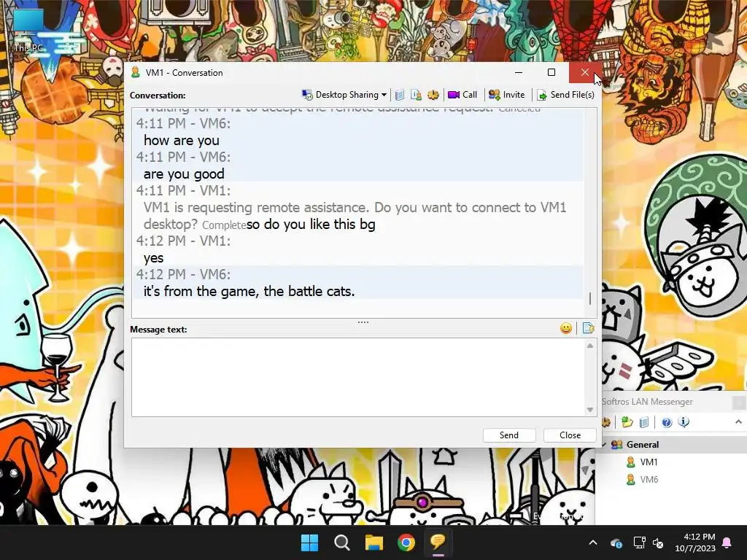This screenshot has width=747, height=560.
Task: Click the '4:12 PM - VM6:' message header
Action: (183, 274)
